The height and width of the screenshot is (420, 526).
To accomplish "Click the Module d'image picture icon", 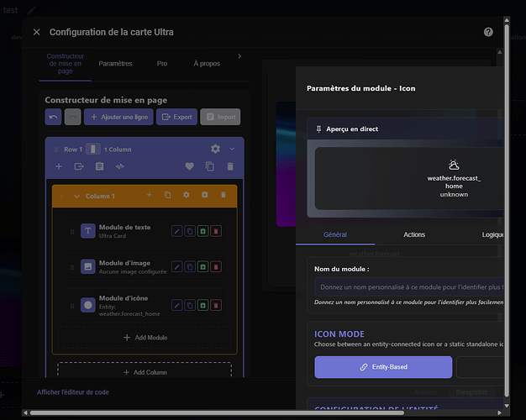I will coord(88,266).
